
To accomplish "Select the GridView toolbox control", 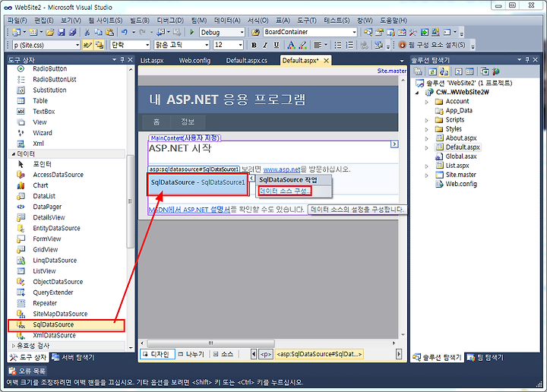I will click(x=66, y=249).
